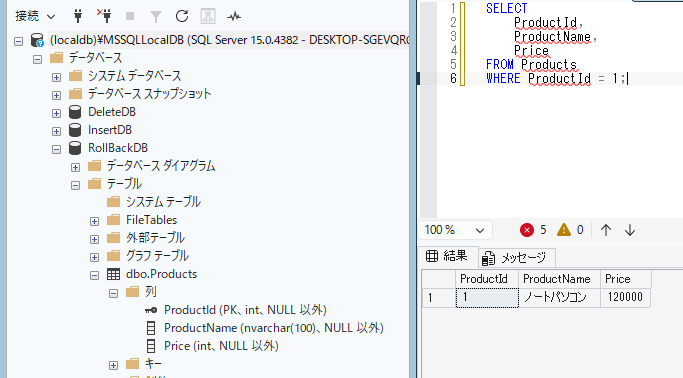This screenshot has height=378, width=683.
Task: Select the システム データベース tree item label
Action: 134,76
